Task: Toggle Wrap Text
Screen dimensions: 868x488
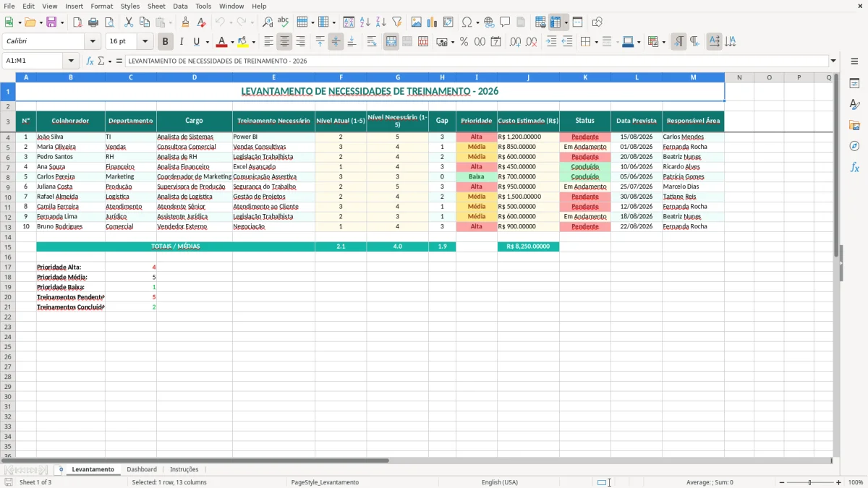Action: (x=372, y=42)
